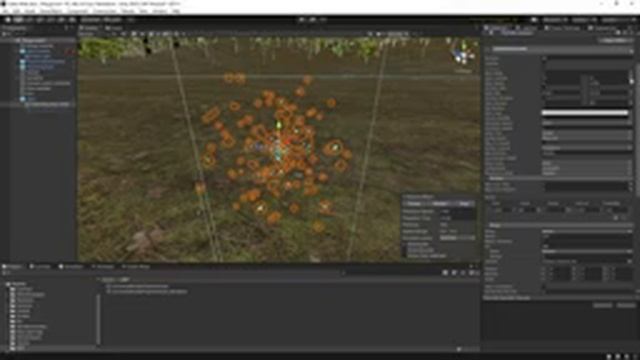This screenshot has height=360, width=640.
Task: Toggle the Resimulate checkbox
Action: 405,244
